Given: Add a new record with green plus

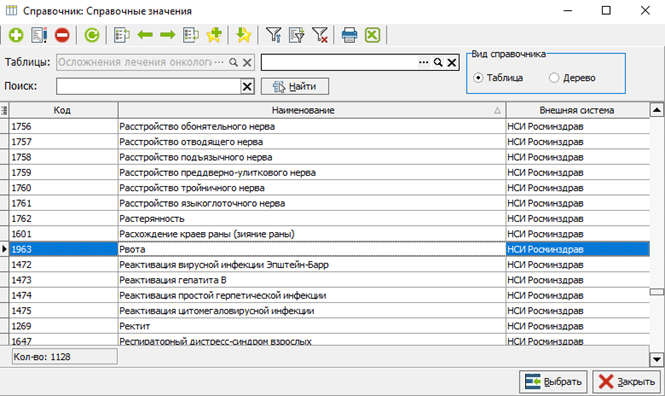Looking at the screenshot, I should [16, 35].
